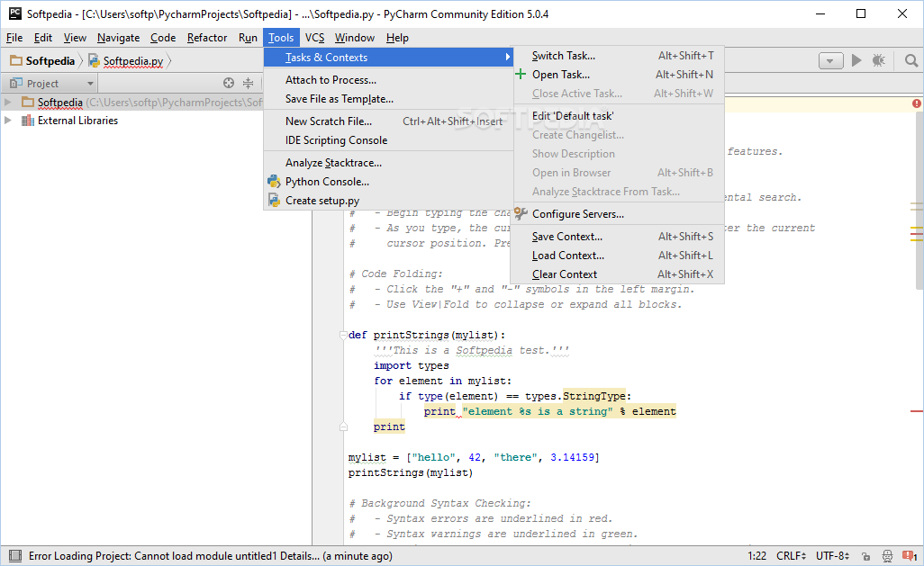Choose Attach to Process from Tools menu
Screen dimensions: 924x566
tap(388, 79)
